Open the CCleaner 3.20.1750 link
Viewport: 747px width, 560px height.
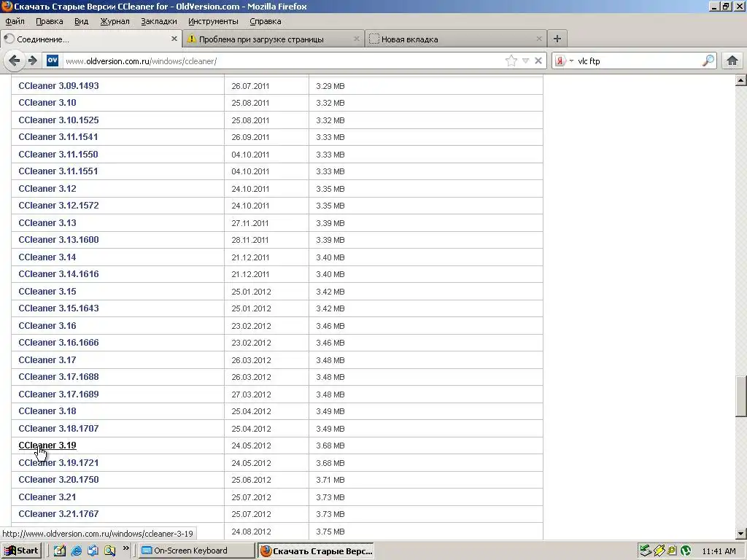coord(58,480)
